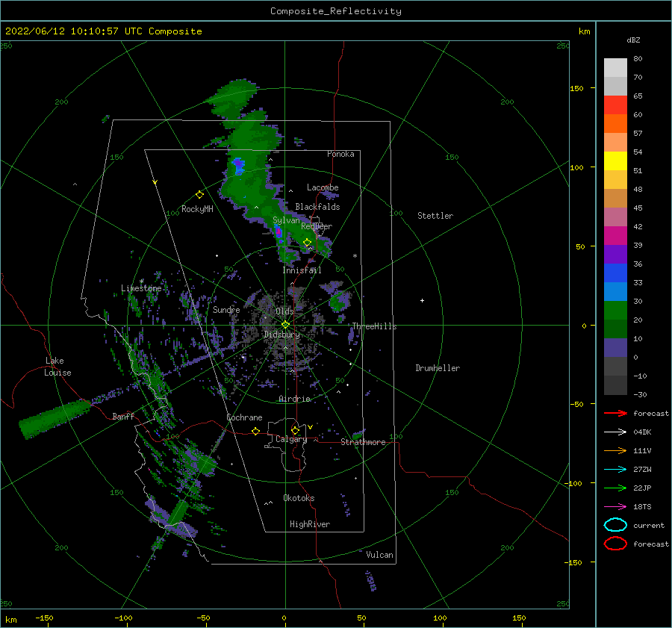The width and height of the screenshot is (672, 628).
Task: Click the green radar beam echo west of Banff
Action: [55, 418]
